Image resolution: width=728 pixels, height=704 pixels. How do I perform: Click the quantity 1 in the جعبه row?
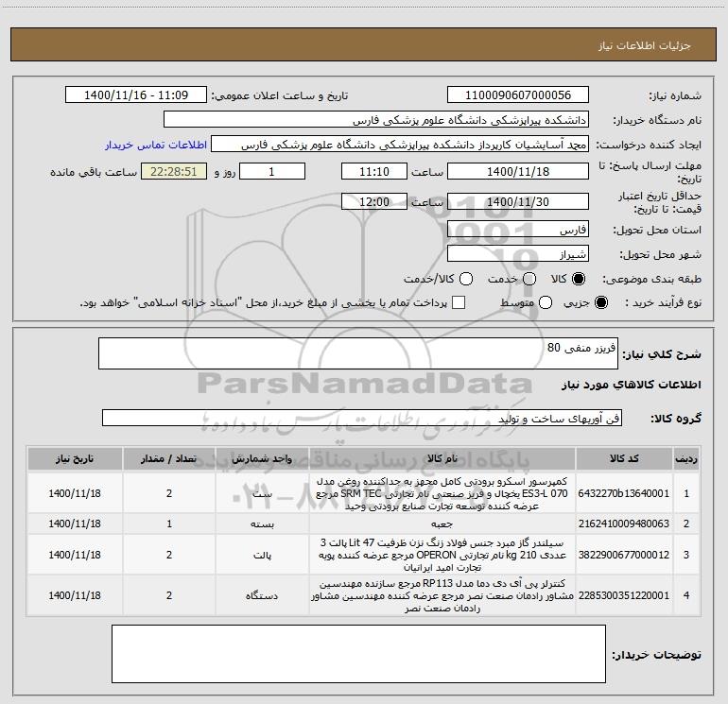pyautogui.click(x=169, y=524)
